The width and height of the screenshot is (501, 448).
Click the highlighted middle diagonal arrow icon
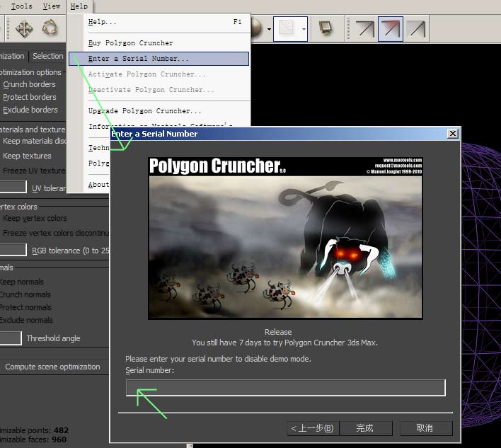point(391,28)
